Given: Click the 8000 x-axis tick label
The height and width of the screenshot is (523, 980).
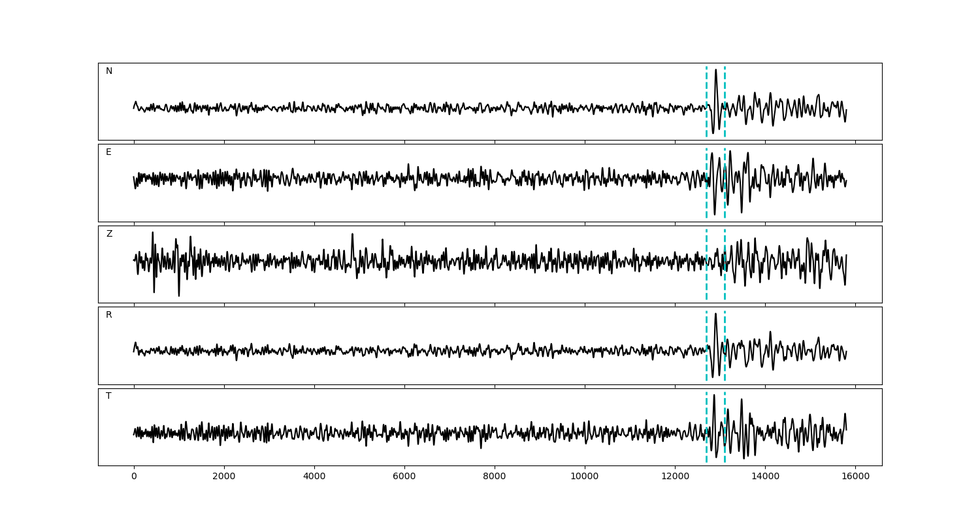Looking at the screenshot, I should [495, 477].
